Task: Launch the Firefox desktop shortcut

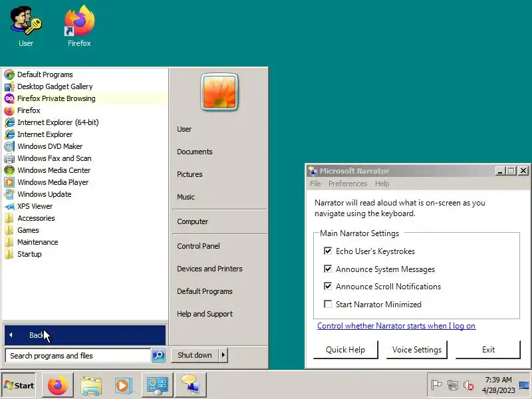Action: (79, 27)
